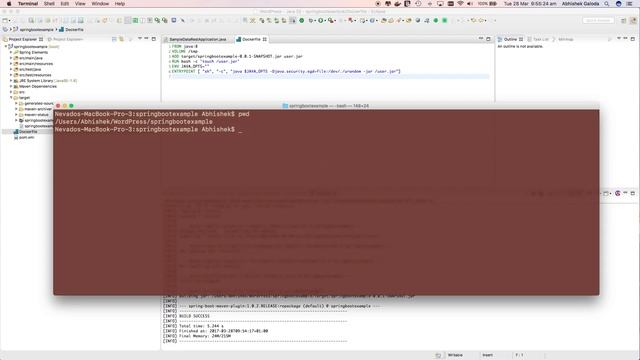The height and width of the screenshot is (360, 640).
Task: Select the maven-status folder in tree
Action: point(36,115)
